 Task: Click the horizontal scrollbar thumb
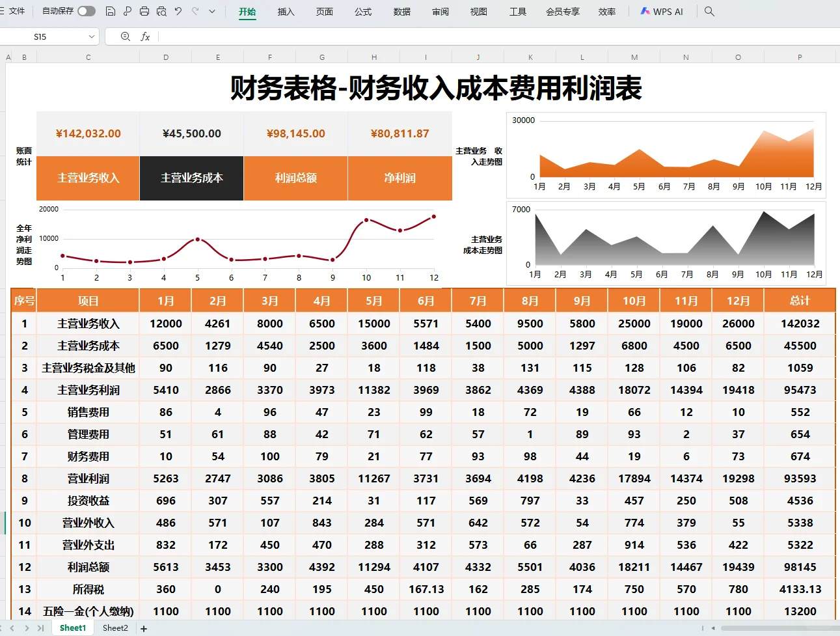click(x=779, y=628)
